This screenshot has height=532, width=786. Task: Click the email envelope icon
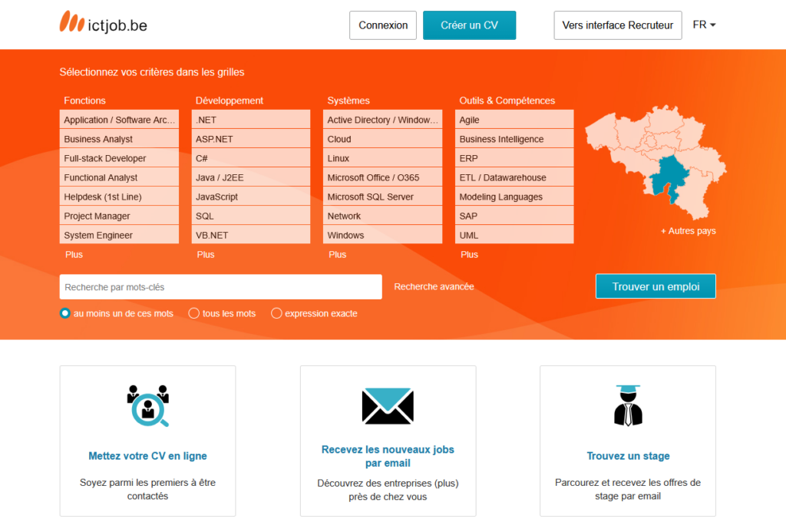(388, 406)
